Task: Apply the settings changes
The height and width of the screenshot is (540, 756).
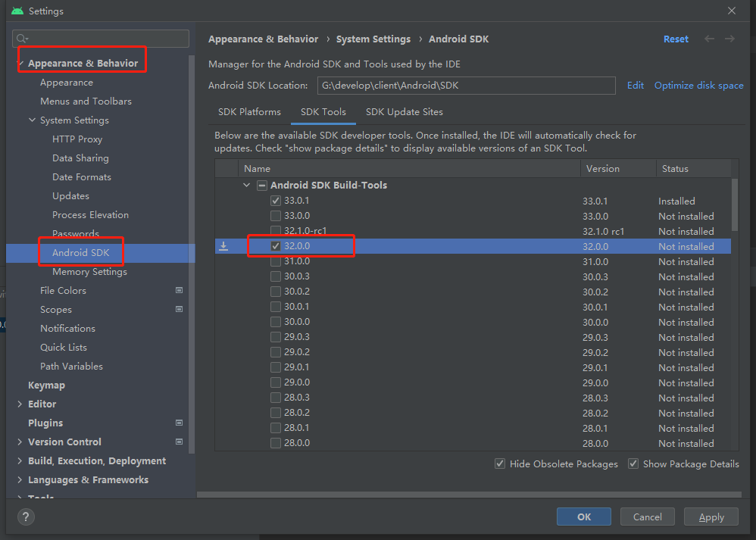Action: 711,517
